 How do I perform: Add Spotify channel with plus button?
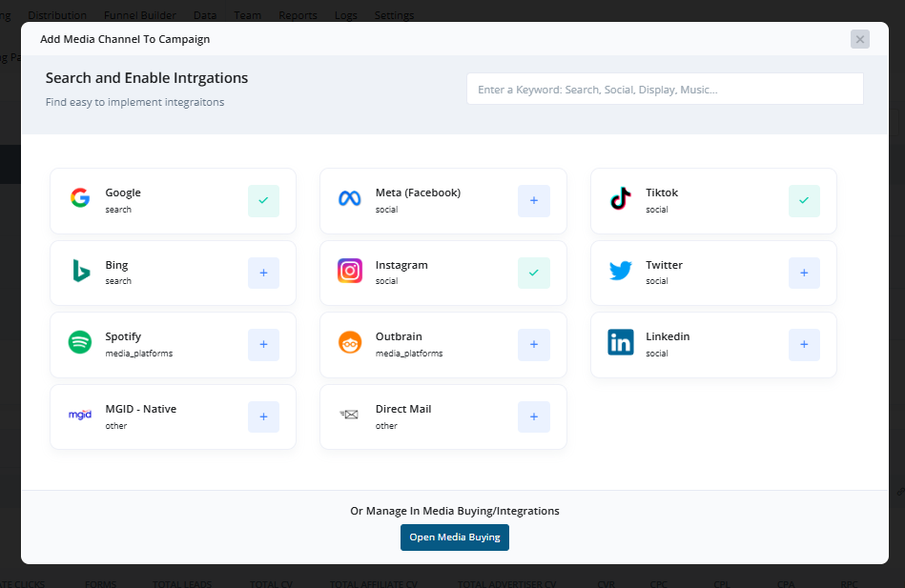coord(263,344)
